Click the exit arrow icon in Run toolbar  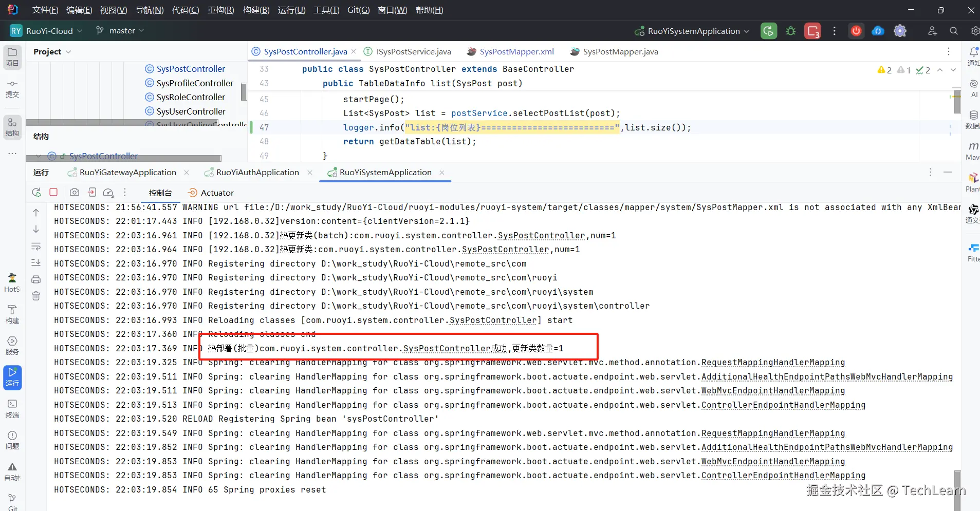point(92,192)
